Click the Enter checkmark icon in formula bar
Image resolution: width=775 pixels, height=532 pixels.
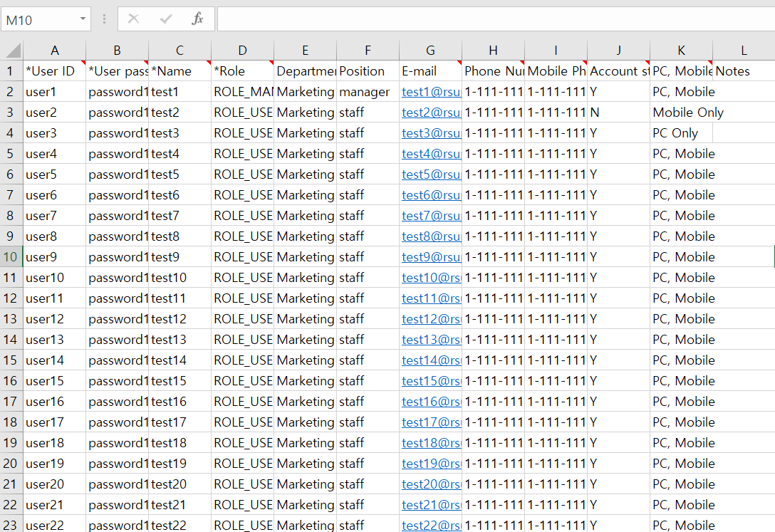pyautogui.click(x=165, y=19)
